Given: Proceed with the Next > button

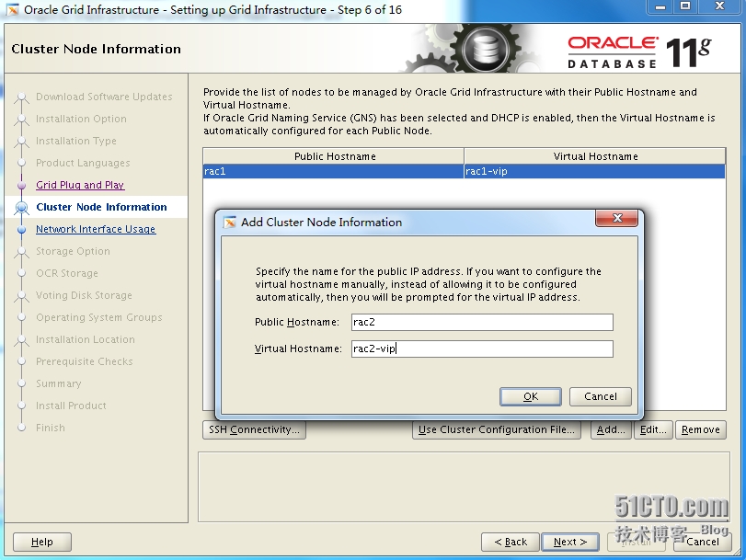Looking at the screenshot, I should (570, 542).
